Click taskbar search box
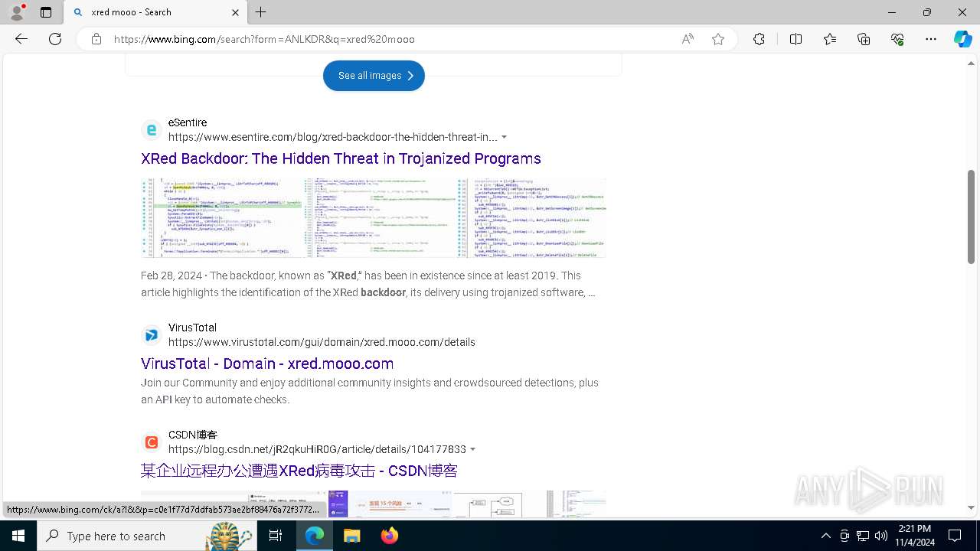The height and width of the screenshot is (551, 980). point(147,536)
